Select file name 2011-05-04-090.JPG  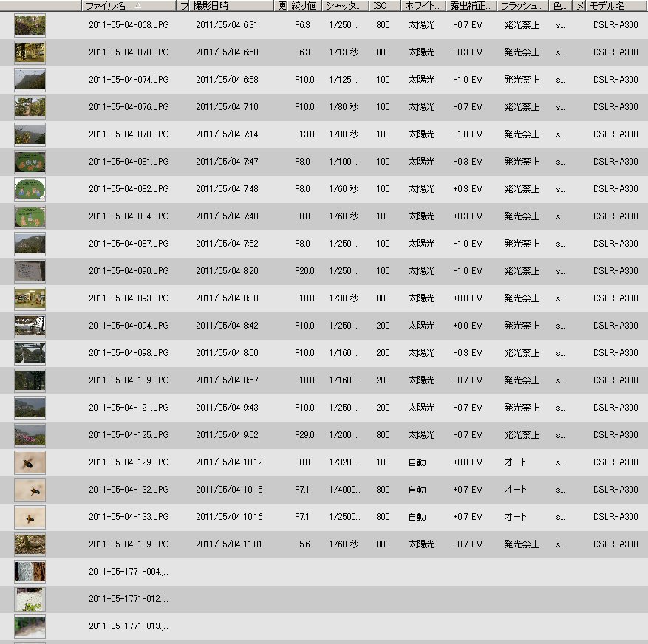tap(129, 271)
